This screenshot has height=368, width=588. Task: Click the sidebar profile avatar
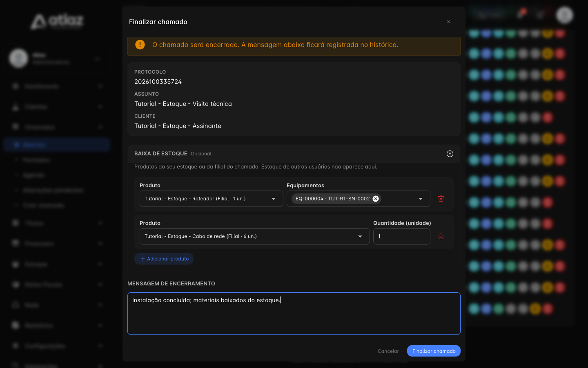point(19,58)
